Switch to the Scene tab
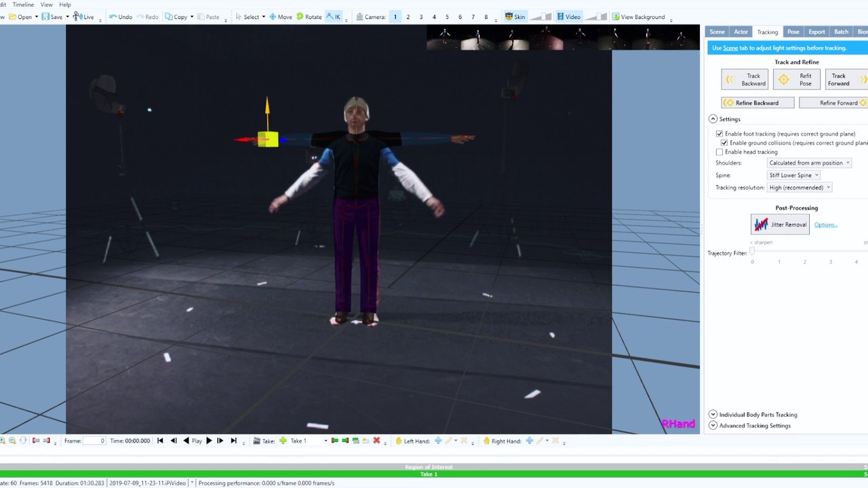This screenshot has height=488, width=868. tap(717, 32)
